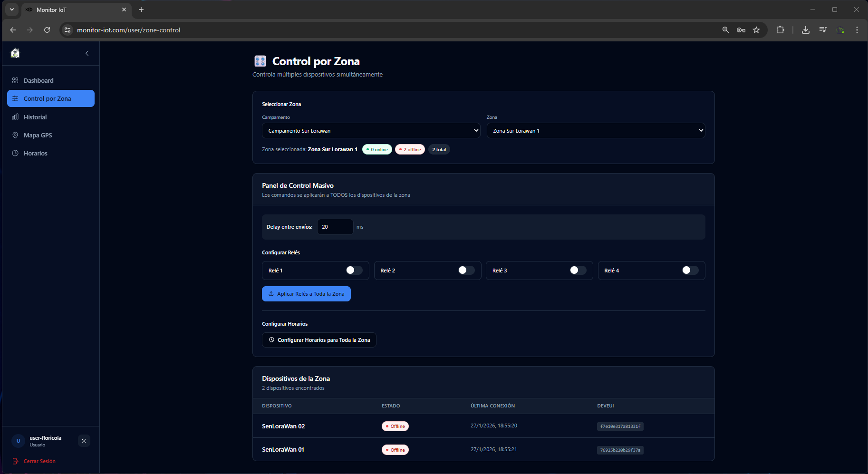Expand the Zona selector dropdown
The height and width of the screenshot is (474, 868).
(x=596, y=131)
